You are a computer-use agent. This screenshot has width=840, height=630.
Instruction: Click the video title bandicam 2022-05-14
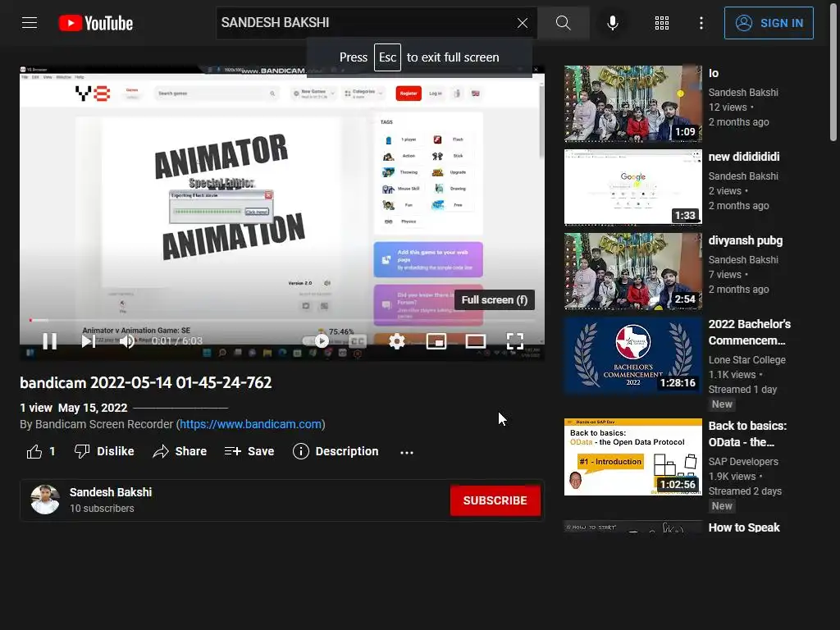[146, 383]
